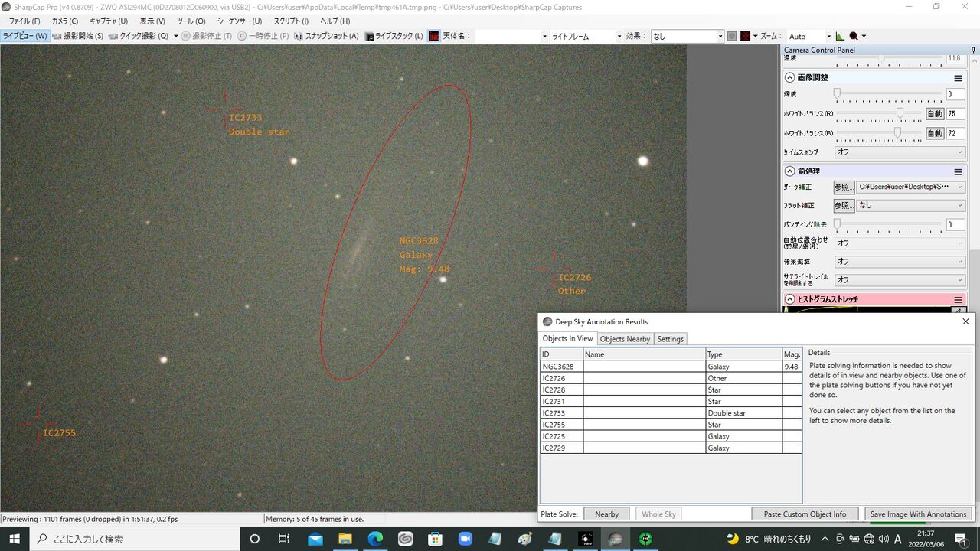Collapse the 画像調整 section
The width and height of the screenshot is (980, 551).
tap(789, 77)
